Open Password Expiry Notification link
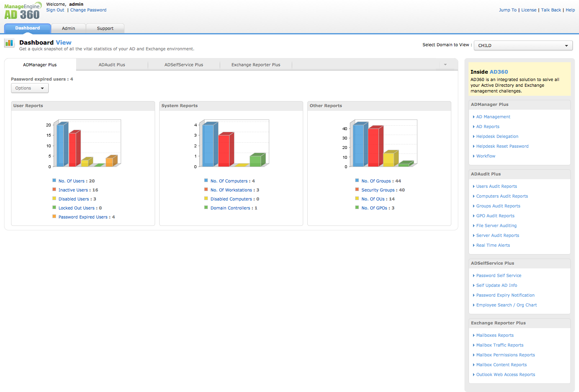The image size is (579, 392). pyautogui.click(x=505, y=295)
